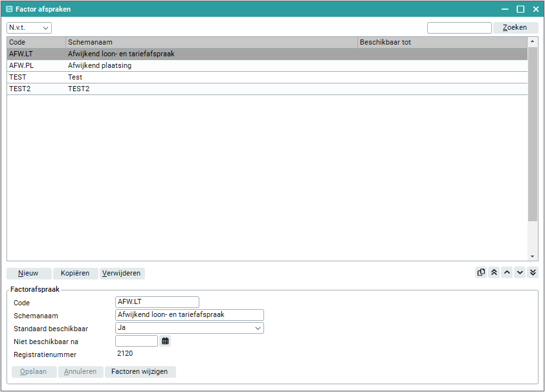545x392 pixels.
Task: Sort the list by Code column header
Action: (x=36, y=42)
